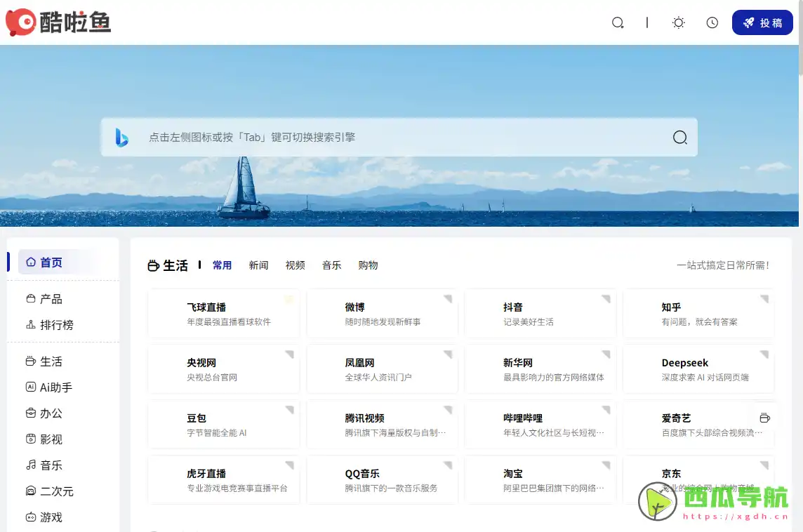Go to Ai助手 sidebar category

click(48, 387)
